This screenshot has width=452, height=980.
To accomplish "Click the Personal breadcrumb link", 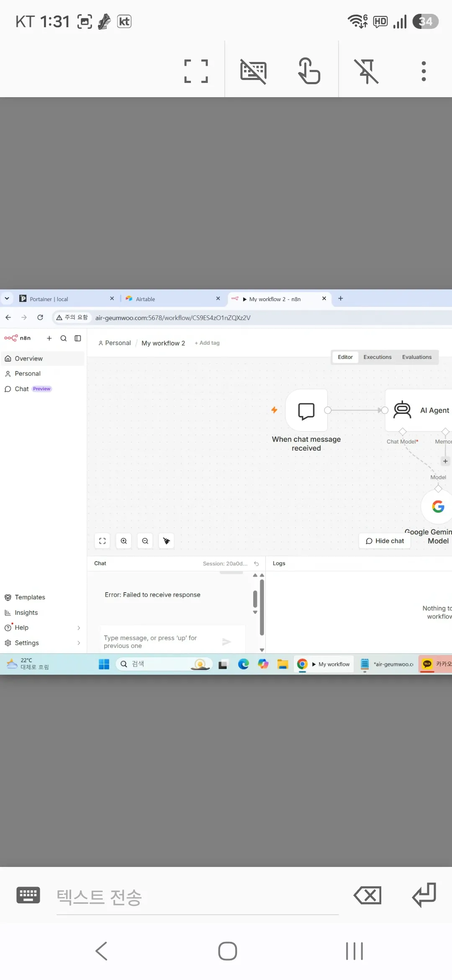I will 115,343.
